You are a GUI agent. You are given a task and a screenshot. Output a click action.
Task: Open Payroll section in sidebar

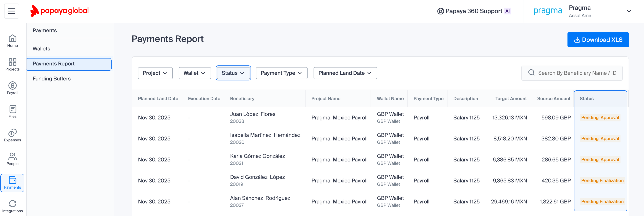13,88
